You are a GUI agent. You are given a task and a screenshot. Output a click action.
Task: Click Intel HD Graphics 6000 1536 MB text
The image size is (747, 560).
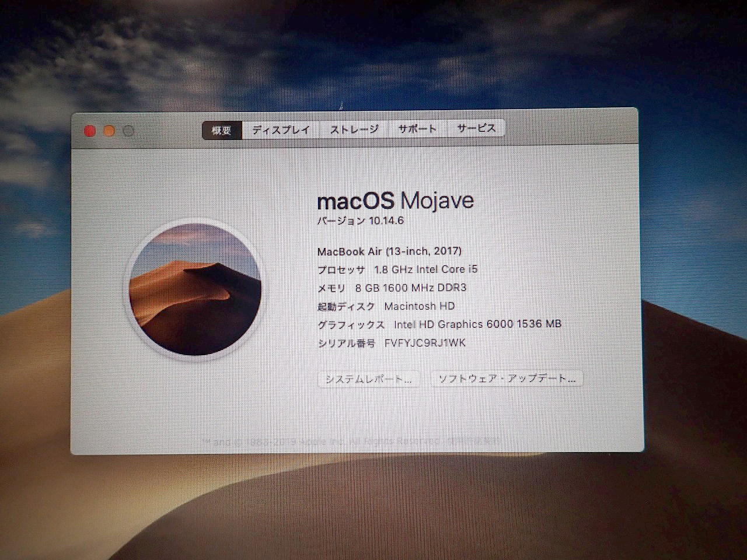click(x=477, y=324)
